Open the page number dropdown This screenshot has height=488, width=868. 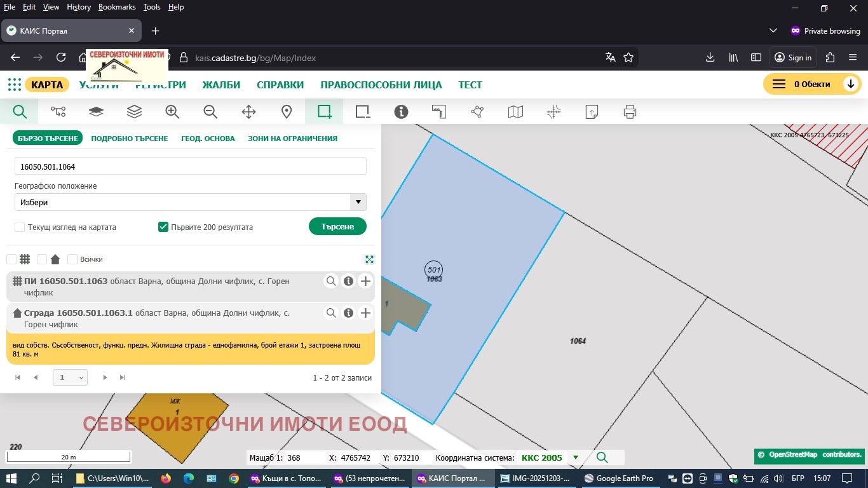pos(70,377)
